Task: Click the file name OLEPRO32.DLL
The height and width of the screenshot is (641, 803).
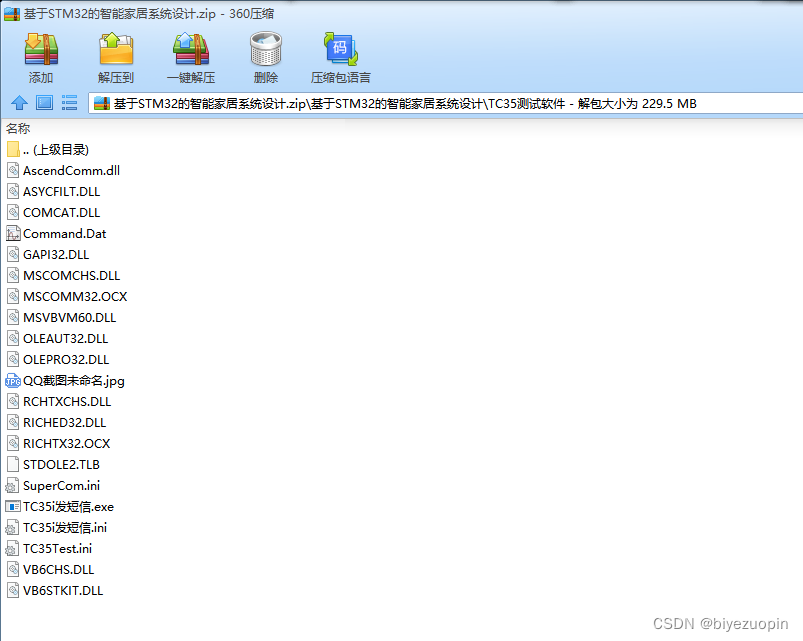Action: pyautogui.click(x=66, y=359)
